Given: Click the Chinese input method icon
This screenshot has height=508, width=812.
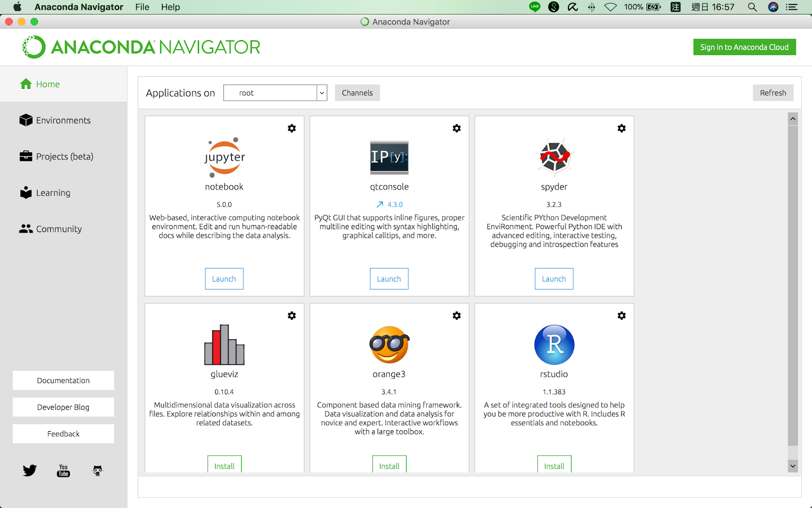Looking at the screenshot, I should coord(675,7).
